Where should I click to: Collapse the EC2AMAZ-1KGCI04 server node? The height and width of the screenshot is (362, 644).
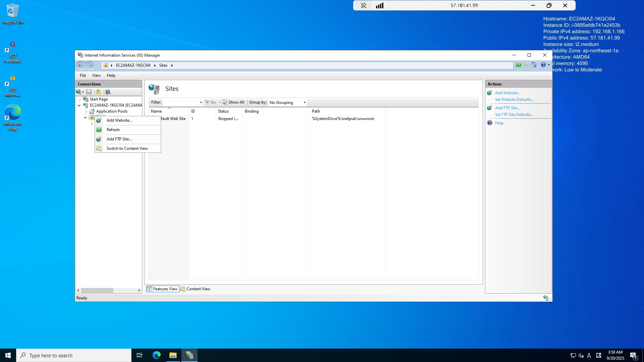click(x=79, y=105)
